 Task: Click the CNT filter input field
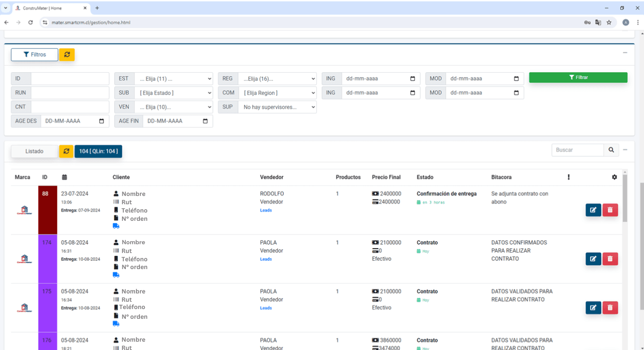coord(70,107)
